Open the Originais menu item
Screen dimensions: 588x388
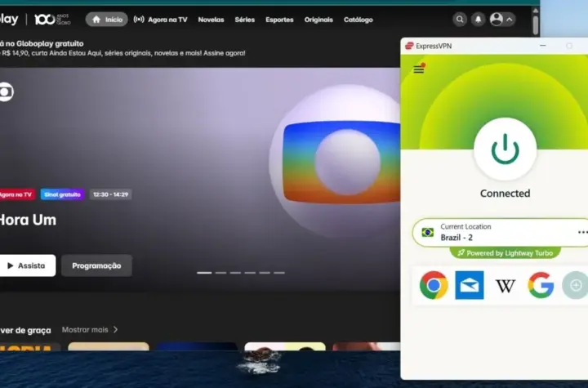[318, 20]
